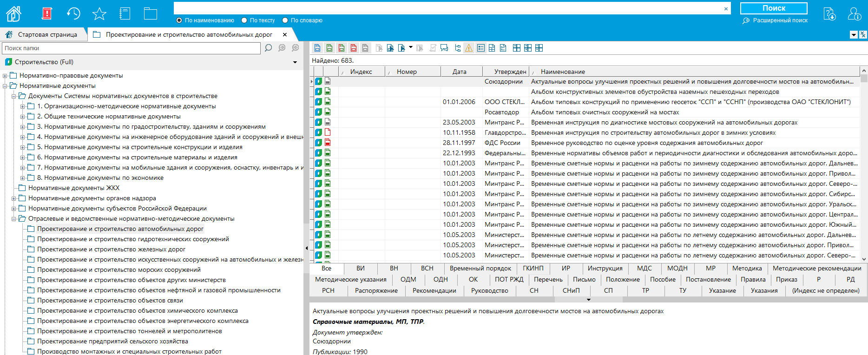Switch to 'Стартовая страница' tab

coord(43,34)
